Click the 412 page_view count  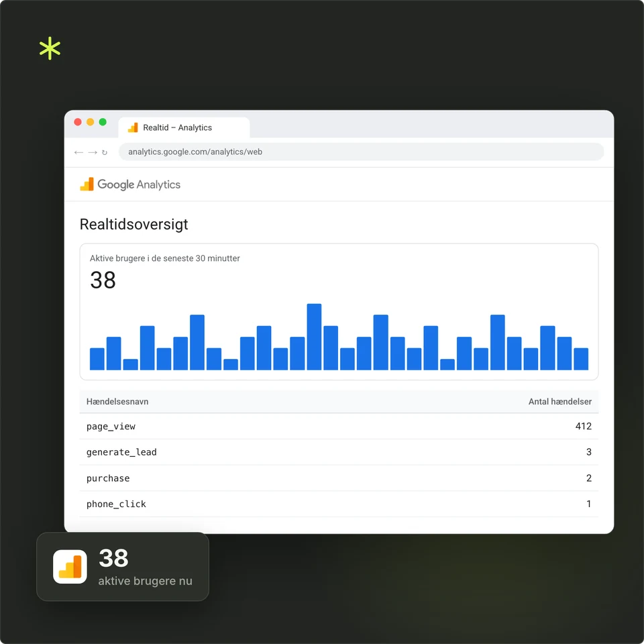(x=583, y=427)
